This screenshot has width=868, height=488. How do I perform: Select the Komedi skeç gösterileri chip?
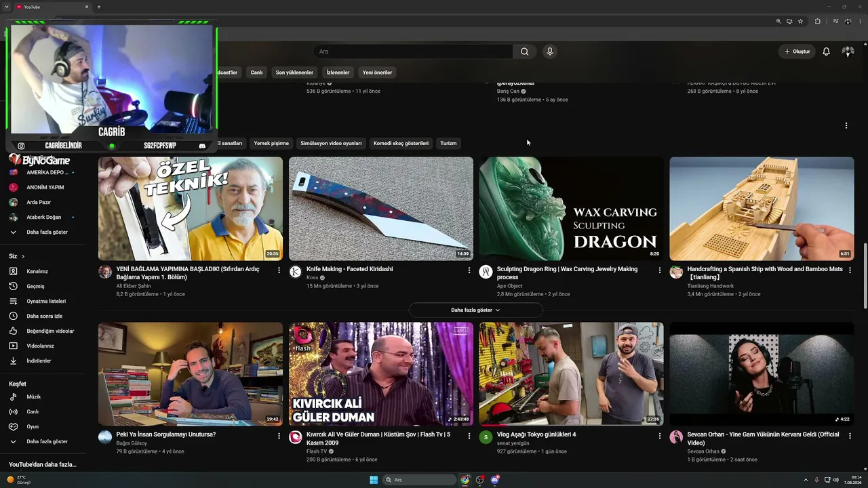(x=401, y=143)
